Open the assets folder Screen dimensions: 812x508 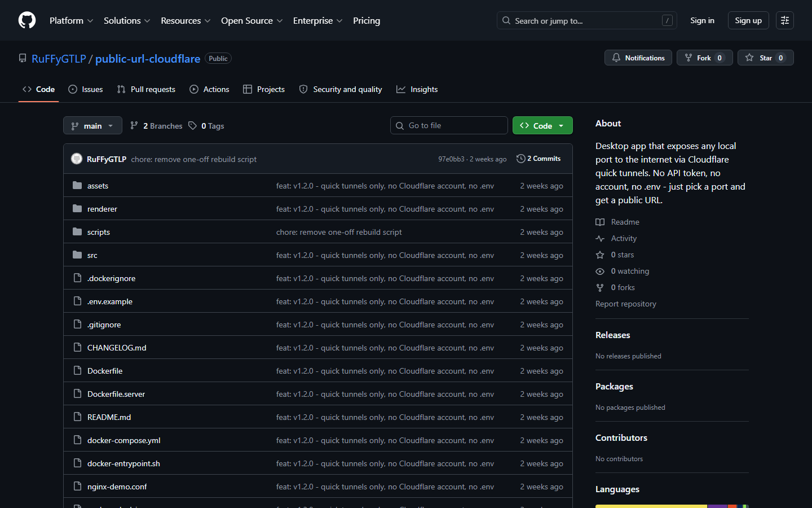[98, 186]
